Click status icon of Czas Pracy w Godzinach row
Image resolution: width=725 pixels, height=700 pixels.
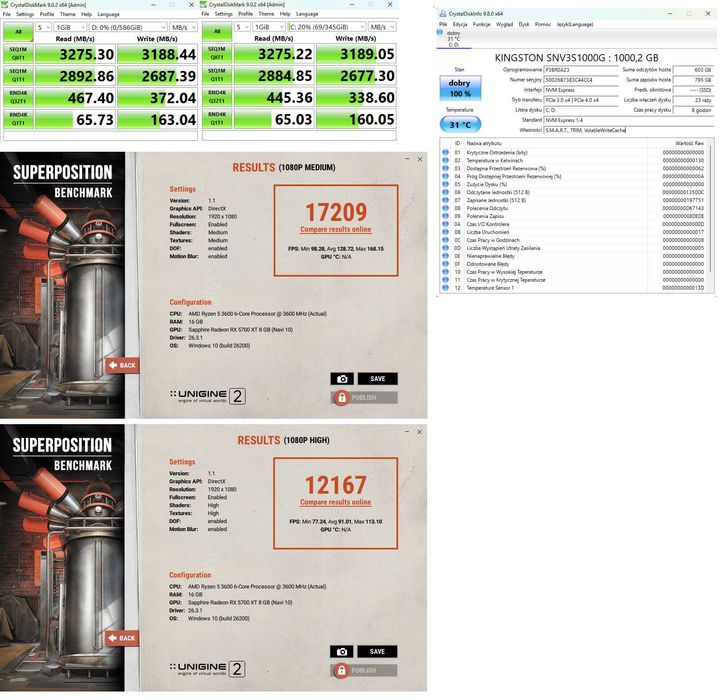445,240
